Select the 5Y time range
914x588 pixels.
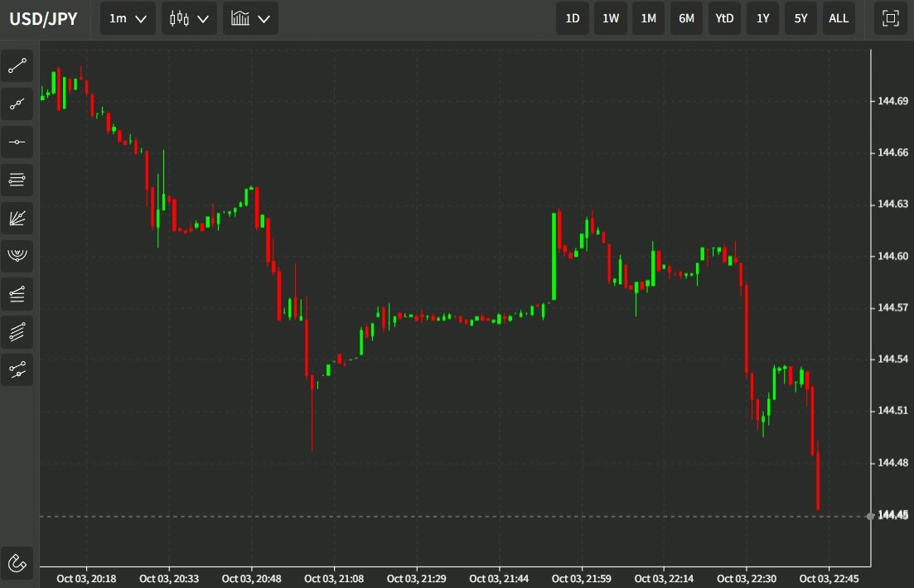coord(800,18)
